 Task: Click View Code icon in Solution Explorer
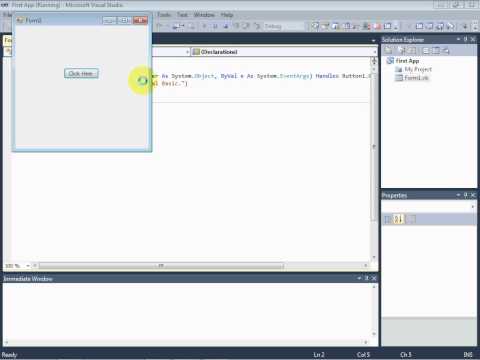tap(426, 51)
